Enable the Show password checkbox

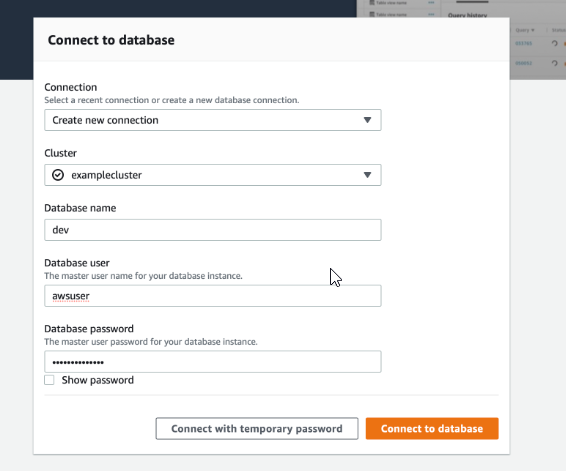click(x=49, y=380)
